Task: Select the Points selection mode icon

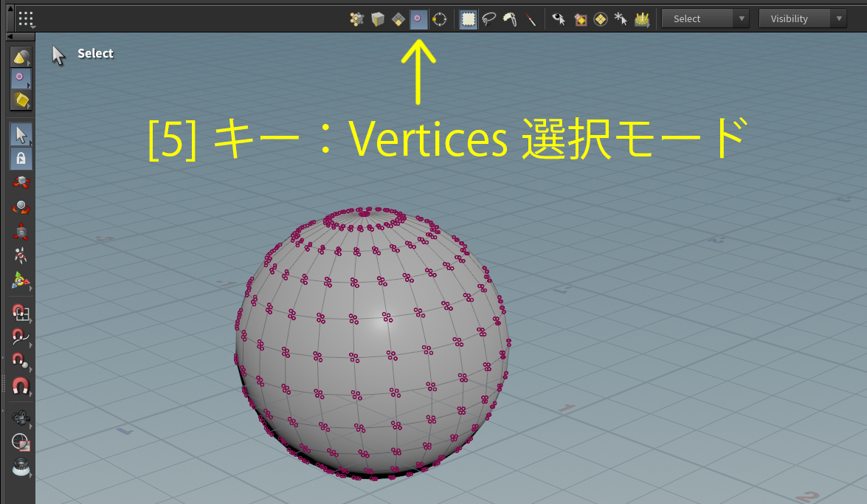Action: 356,19
